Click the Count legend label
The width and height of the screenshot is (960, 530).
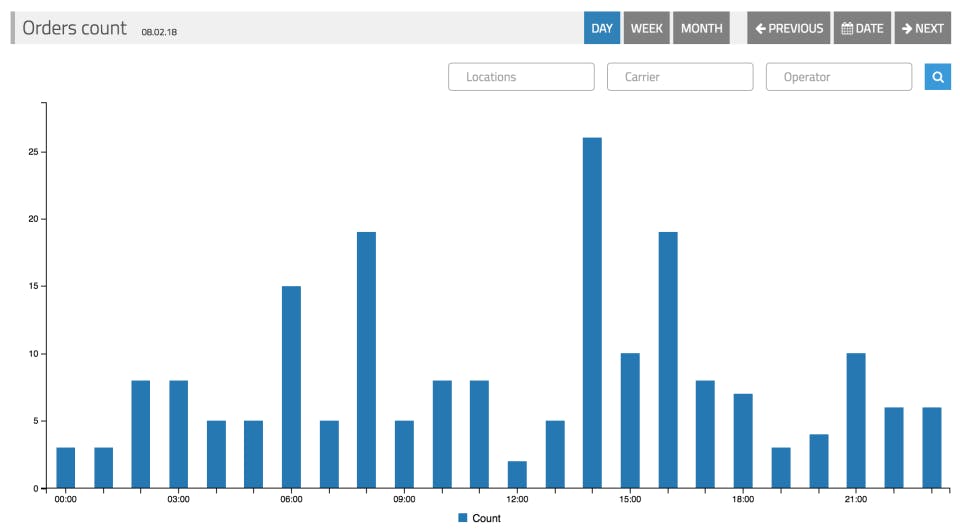click(x=486, y=518)
